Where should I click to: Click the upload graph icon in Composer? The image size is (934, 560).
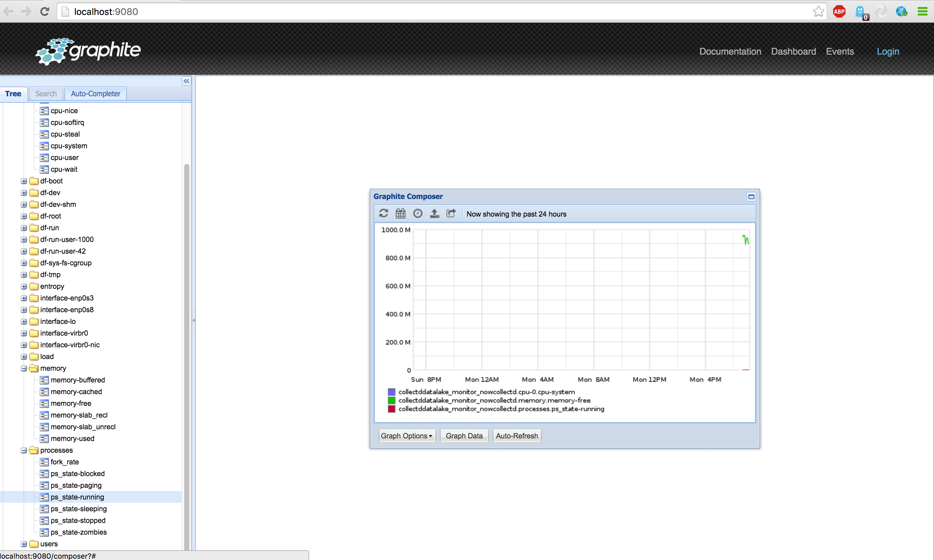click(434, 214)
